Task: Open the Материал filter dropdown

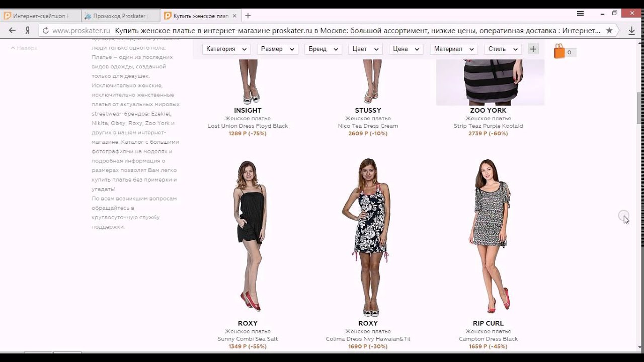Action: coord(453,49)
